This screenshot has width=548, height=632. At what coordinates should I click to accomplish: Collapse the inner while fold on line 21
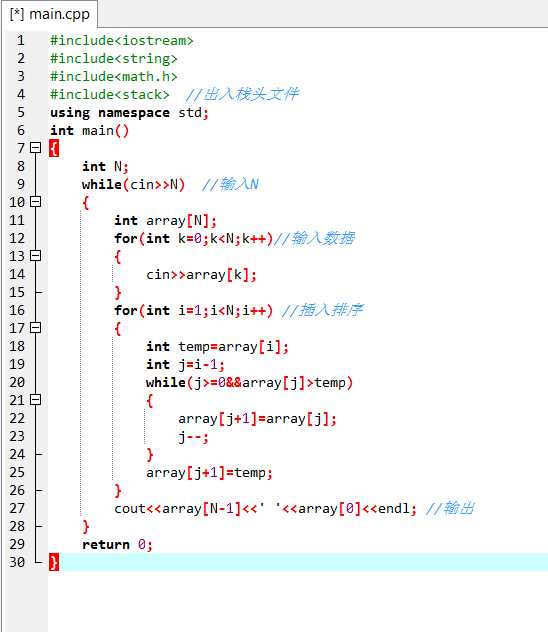35,399
